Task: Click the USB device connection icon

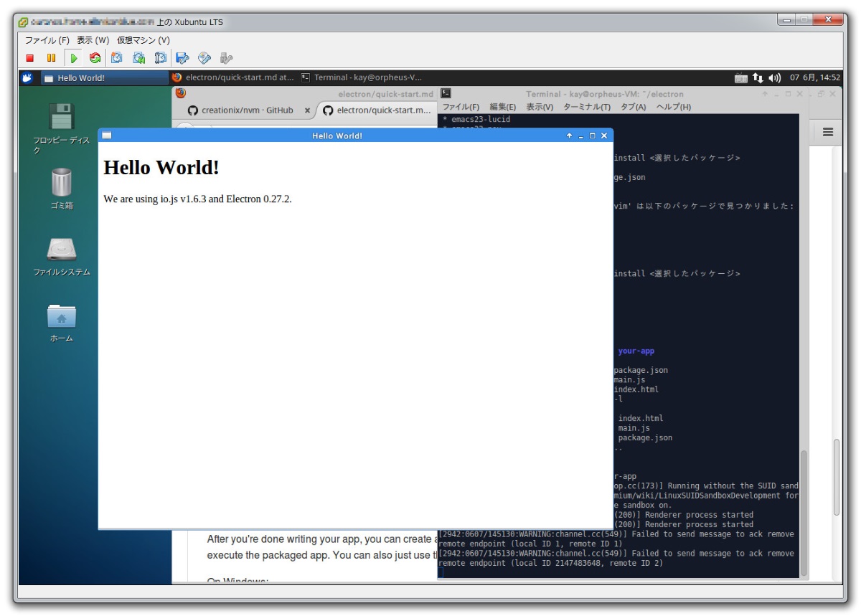Action: 227,58
